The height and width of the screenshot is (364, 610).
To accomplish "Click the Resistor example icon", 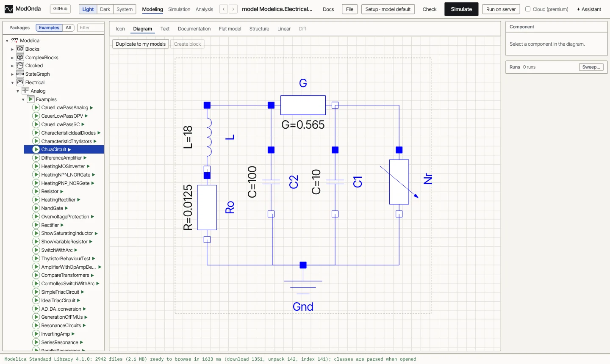I will click(x=36, y=191).
